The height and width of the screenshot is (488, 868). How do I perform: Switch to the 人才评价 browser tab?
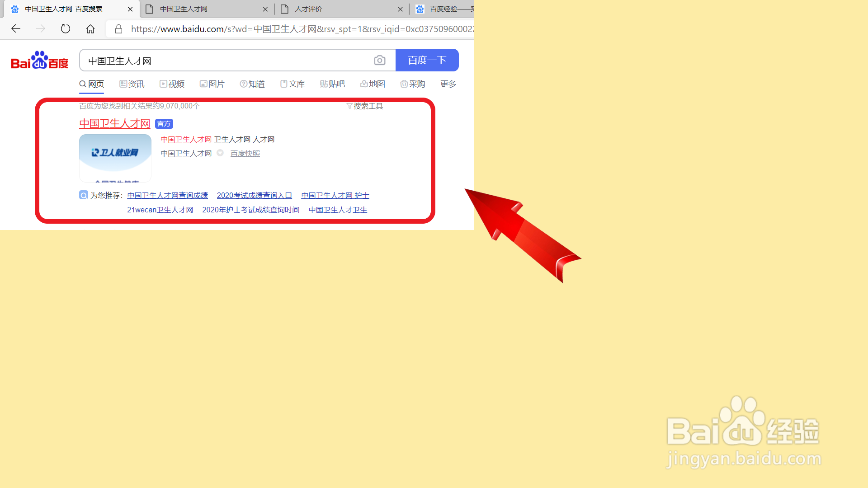[341, 9]
